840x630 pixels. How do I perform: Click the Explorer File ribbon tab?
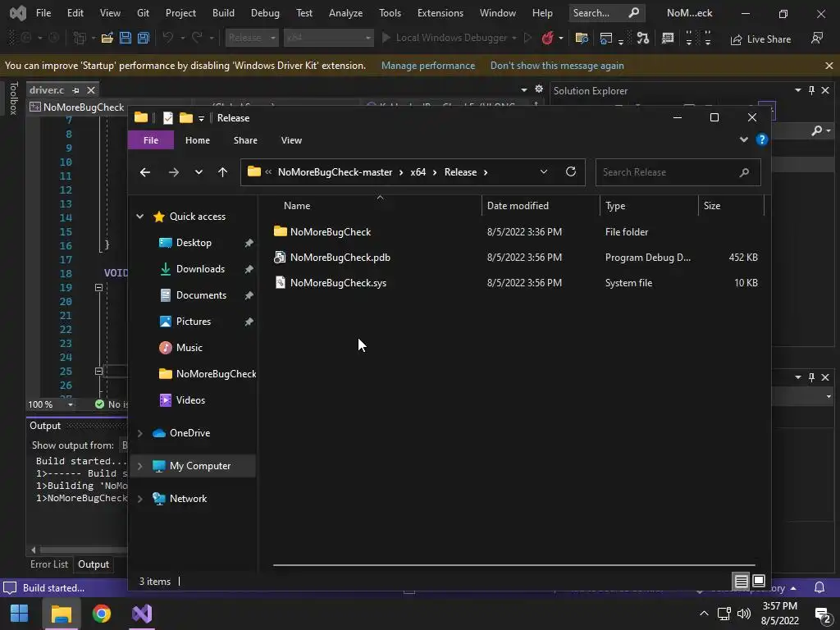click(x=151, y=140)
